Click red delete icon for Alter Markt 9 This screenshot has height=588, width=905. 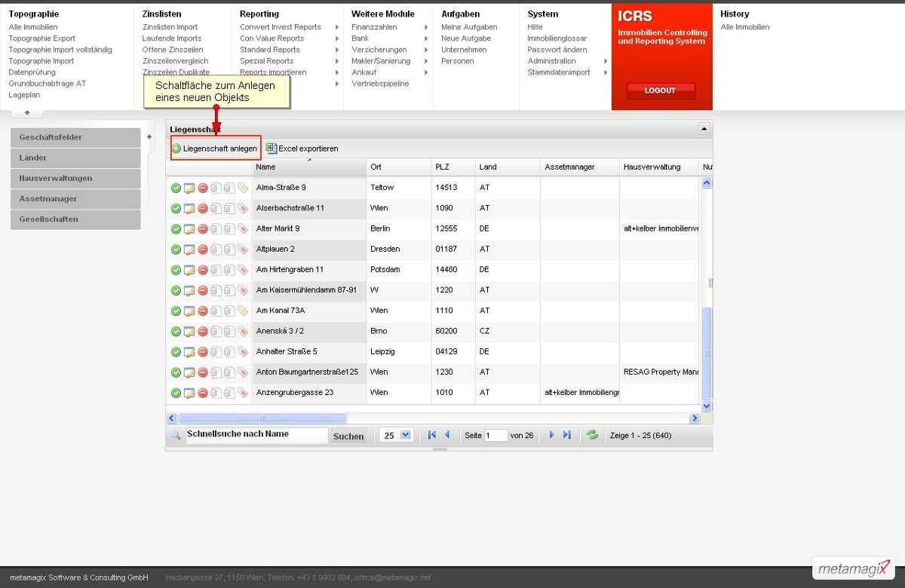(203, 229)
